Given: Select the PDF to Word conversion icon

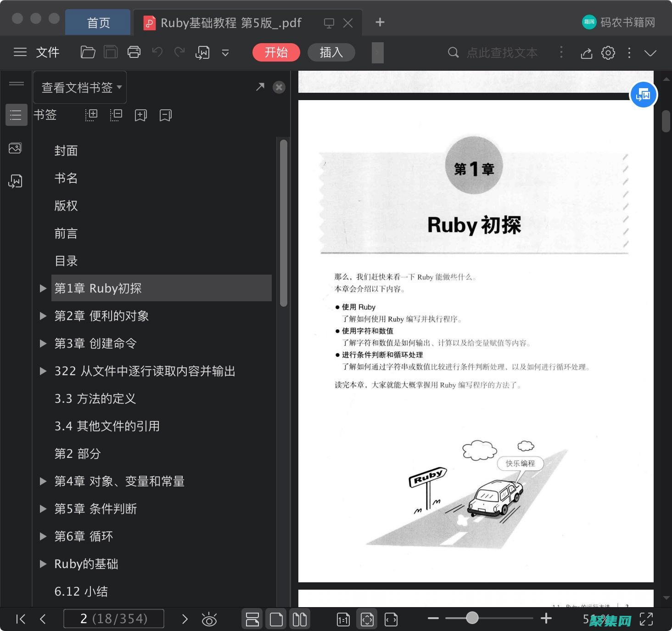Looking at the screenshot, I should point(202,52).
